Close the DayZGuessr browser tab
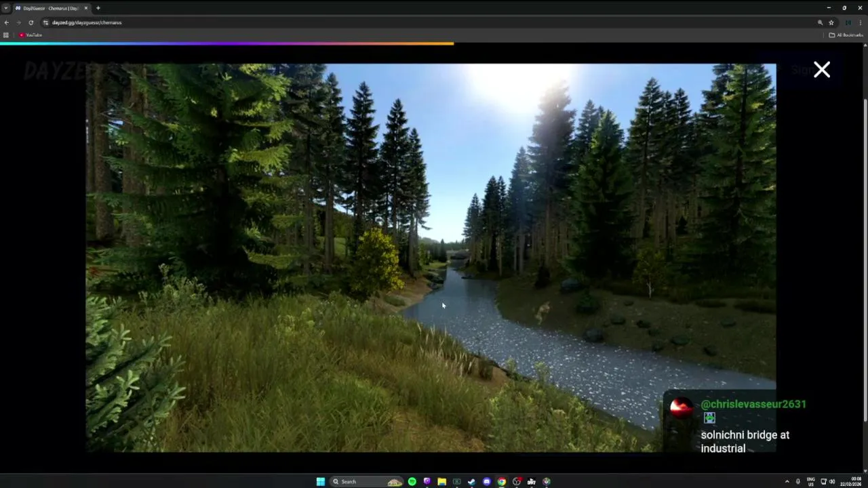 point(85,8)
